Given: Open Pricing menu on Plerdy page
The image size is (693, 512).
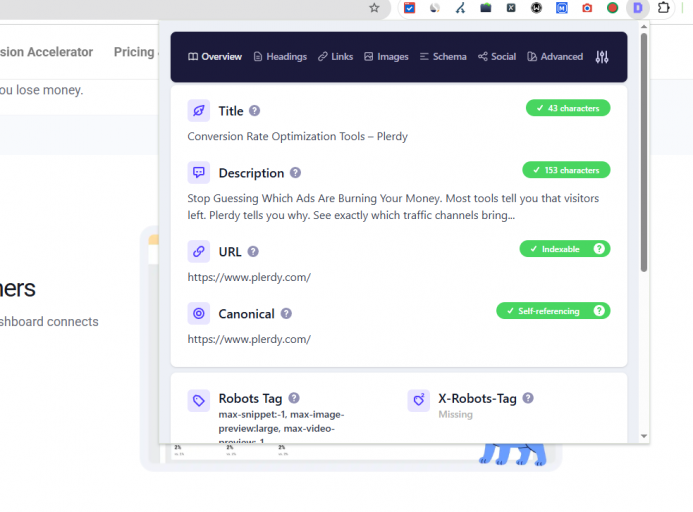Looking at the screenshot, I should coord(134,52).
